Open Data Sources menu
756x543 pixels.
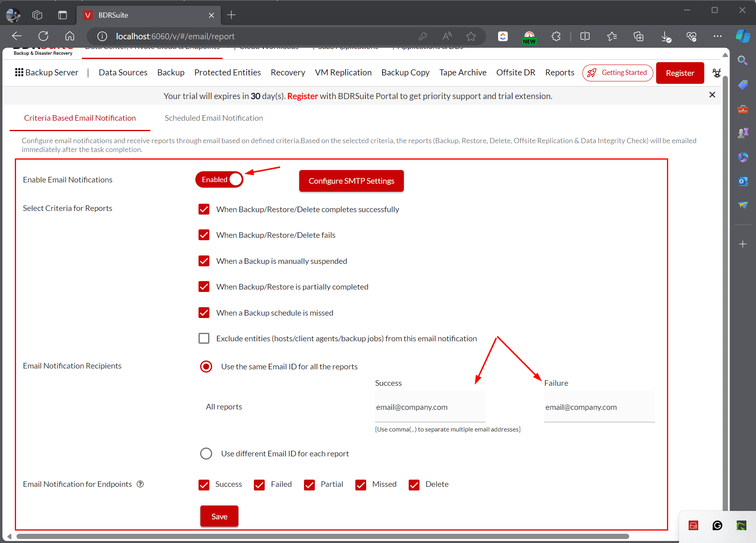[123, 73]
